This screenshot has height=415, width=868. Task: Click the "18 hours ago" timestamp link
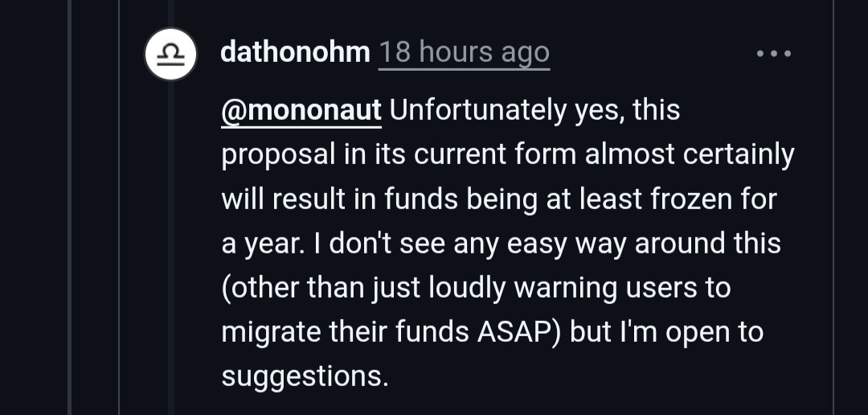click(x=464, y=53)
